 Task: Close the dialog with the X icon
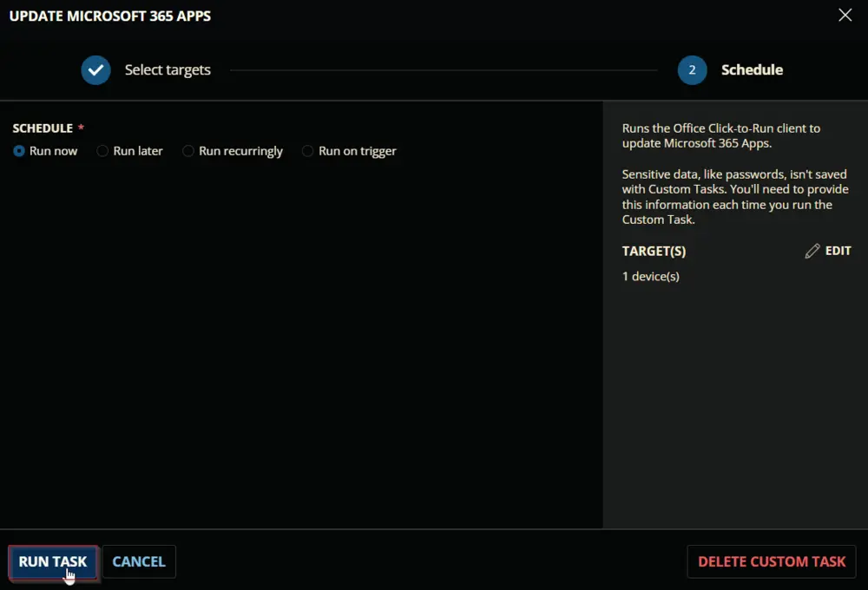point(845,15)
